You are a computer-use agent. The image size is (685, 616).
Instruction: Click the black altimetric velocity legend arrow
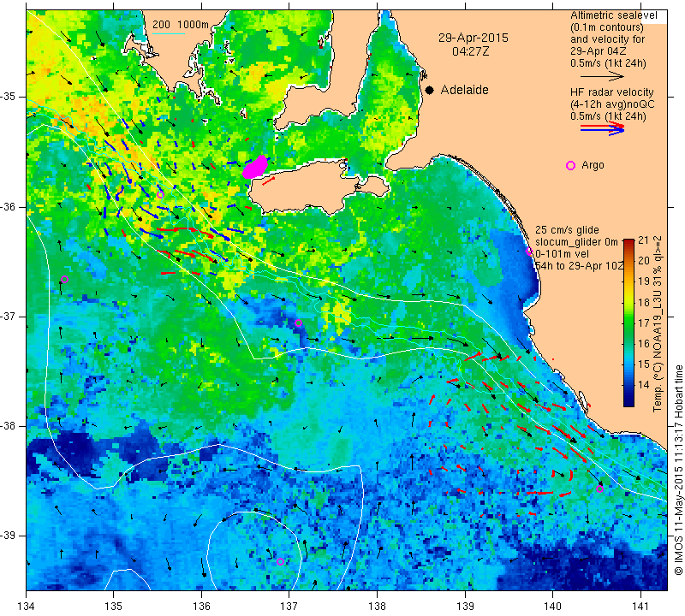pos(602,76)
